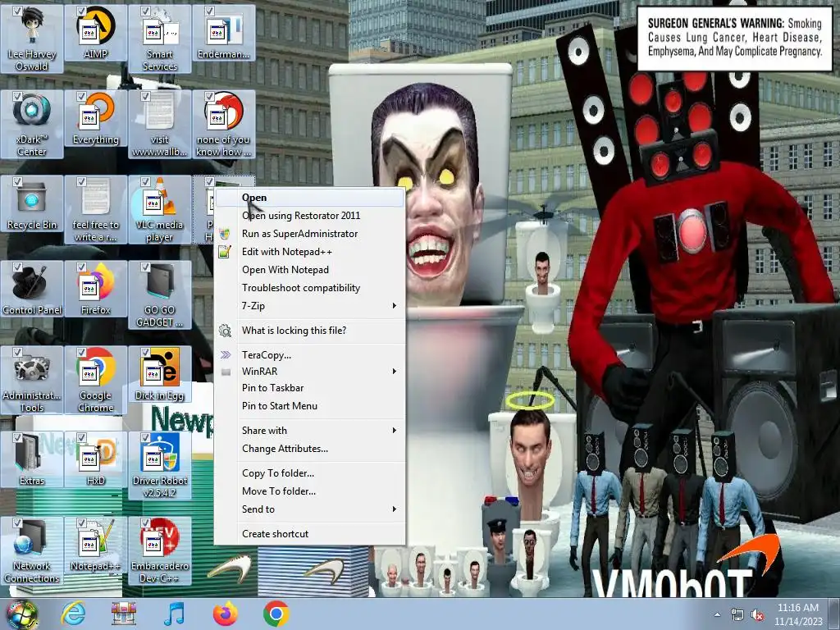Viewport: 840px width, 630px height.
Task: Open the pixel-art app pinned on taskbar
Action: 124,614
